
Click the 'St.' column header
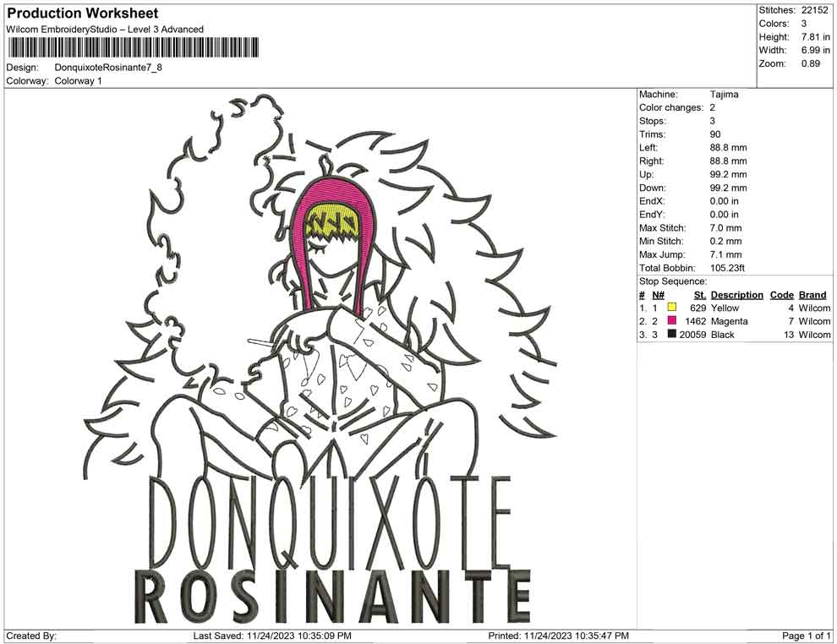[x=700, y=295]
